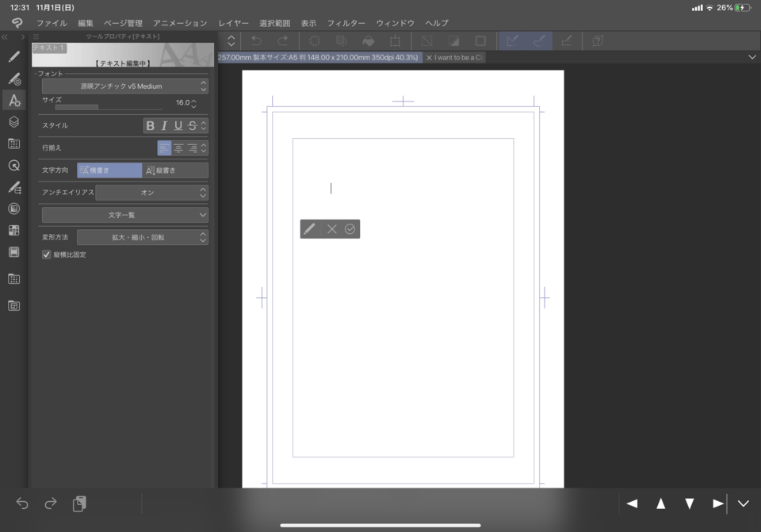This screenshot has height=532, width=761.
Task: Click the bottom-bar undo arrow
Action: pyautogui.click(x=22, y=503)
